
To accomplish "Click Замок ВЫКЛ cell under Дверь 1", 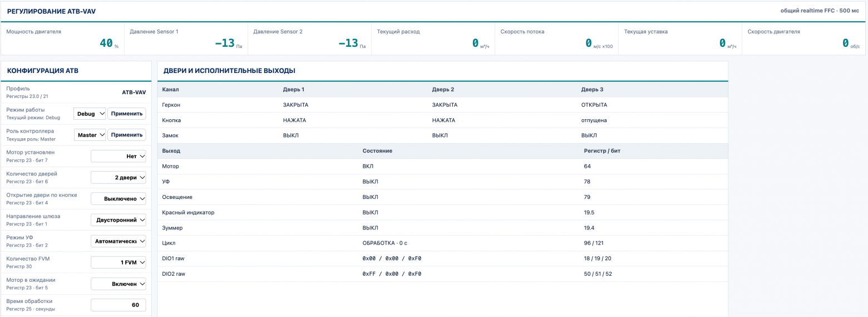I will (x=291, y=135).
